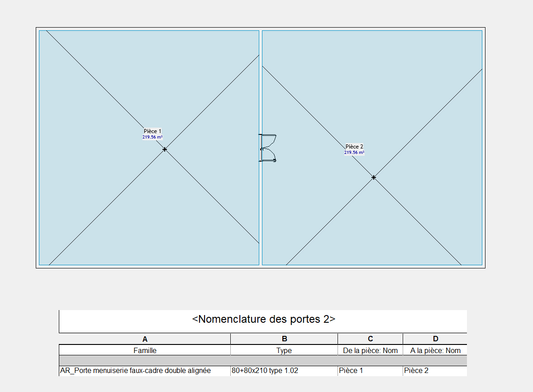Select the 80+80x210 type 1.02 cell

click(x=265, y=371)
